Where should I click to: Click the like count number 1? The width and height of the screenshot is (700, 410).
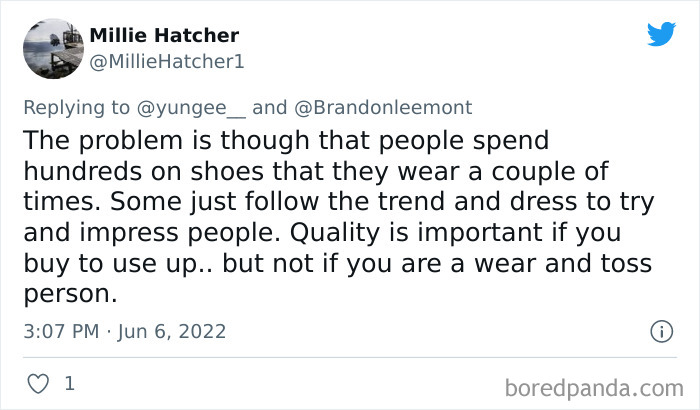coord(69,383)
